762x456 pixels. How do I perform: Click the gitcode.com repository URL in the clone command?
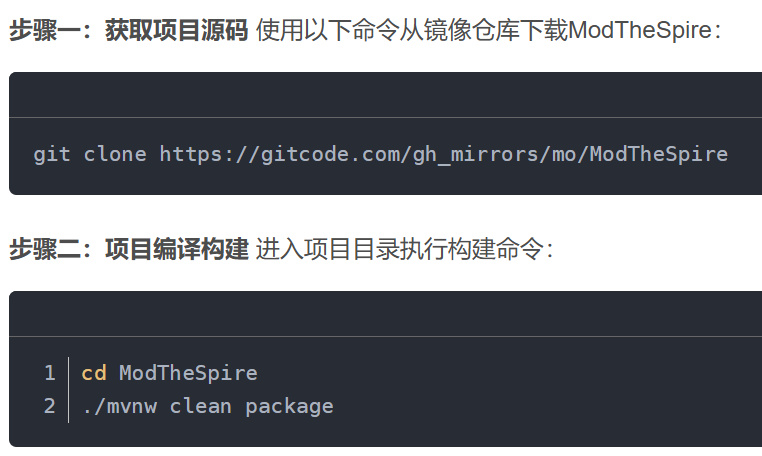click(x=443, y=154)
